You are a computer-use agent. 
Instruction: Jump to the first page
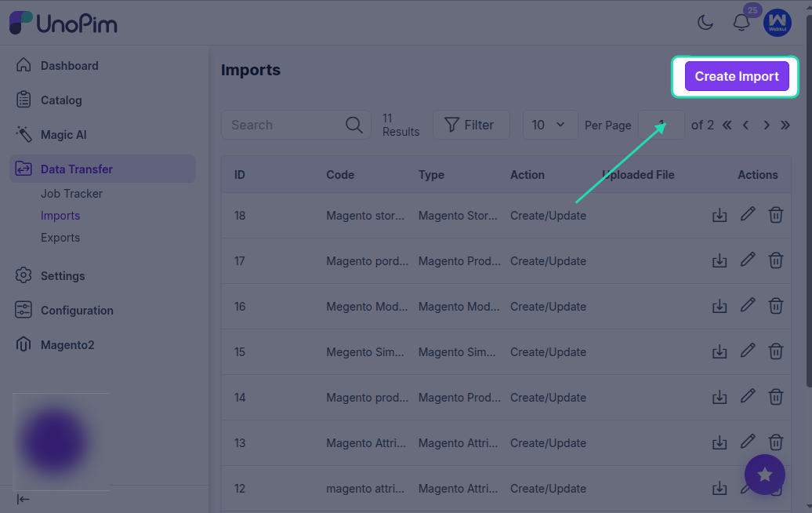(x=727, y=125)
